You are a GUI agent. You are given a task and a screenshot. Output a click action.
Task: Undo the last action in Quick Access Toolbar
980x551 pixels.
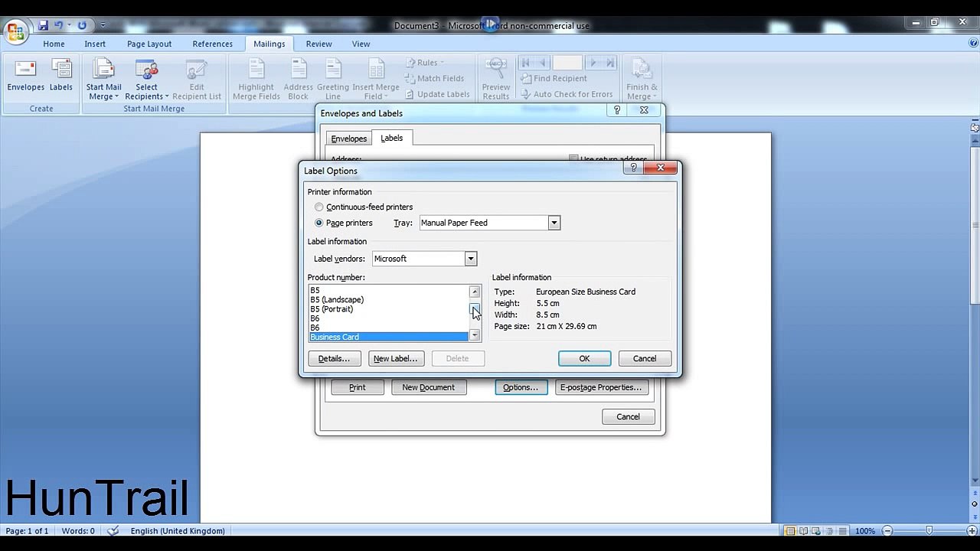pyautogui.click(x=59, y=25)
